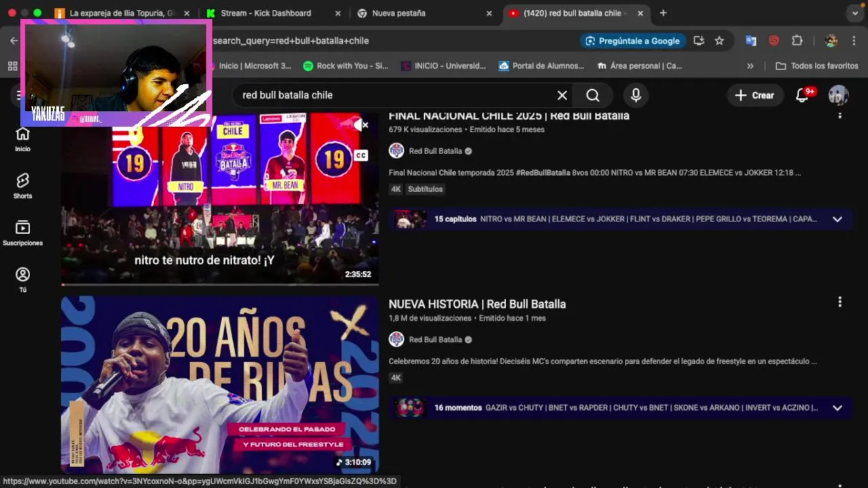Open Área personal bookmark

639,66
